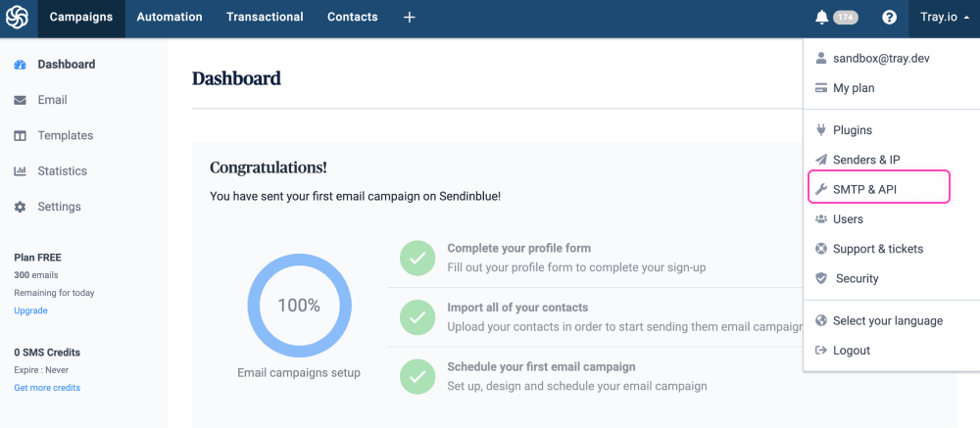Click the Upgrade plan link
Screen dimensions: 980x428
coord(30,310)
